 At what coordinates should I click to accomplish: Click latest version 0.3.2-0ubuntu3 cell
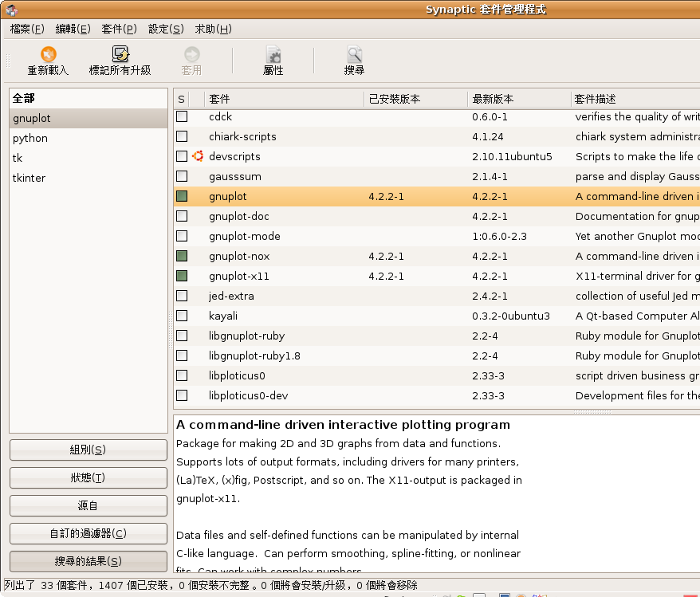click(511, 316)
